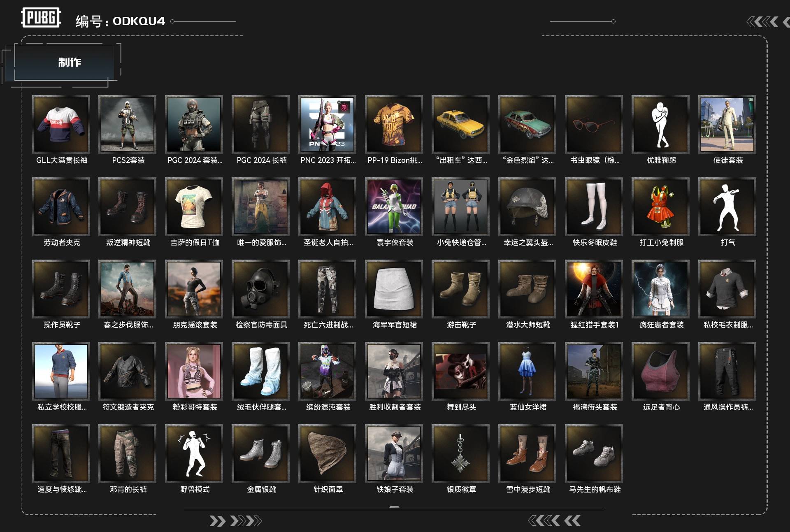790x532 pixels.
Task: Pick the PP-19 Bizon yellow shirt
Action: (394, 124)
